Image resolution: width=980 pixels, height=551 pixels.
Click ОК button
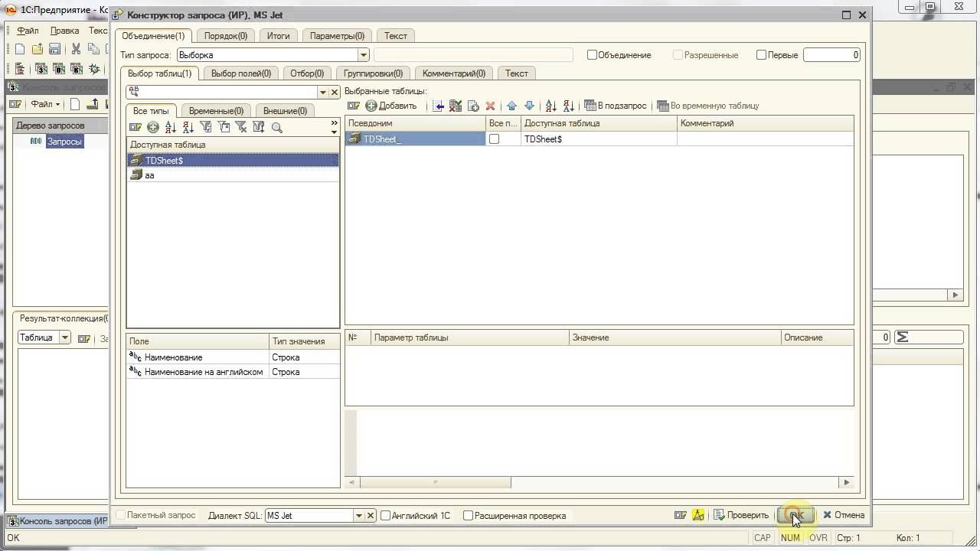795,516
